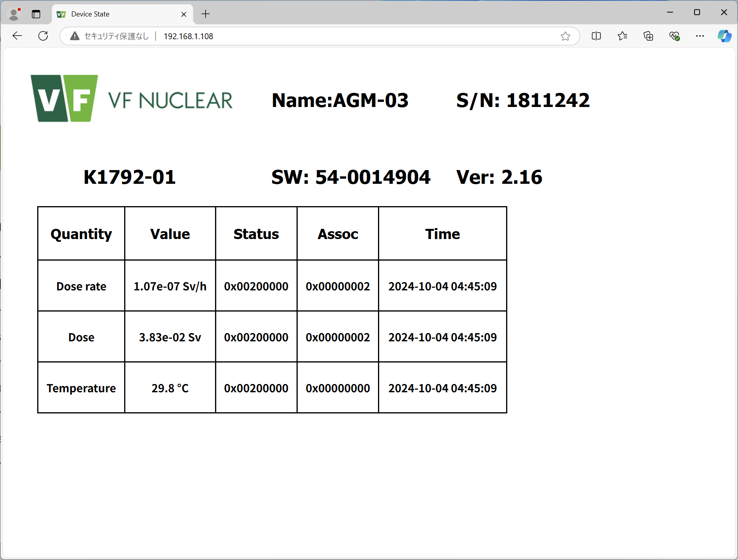Open Settings and more ellipsis menu
The image size is (738, 560).
[700, 36]
